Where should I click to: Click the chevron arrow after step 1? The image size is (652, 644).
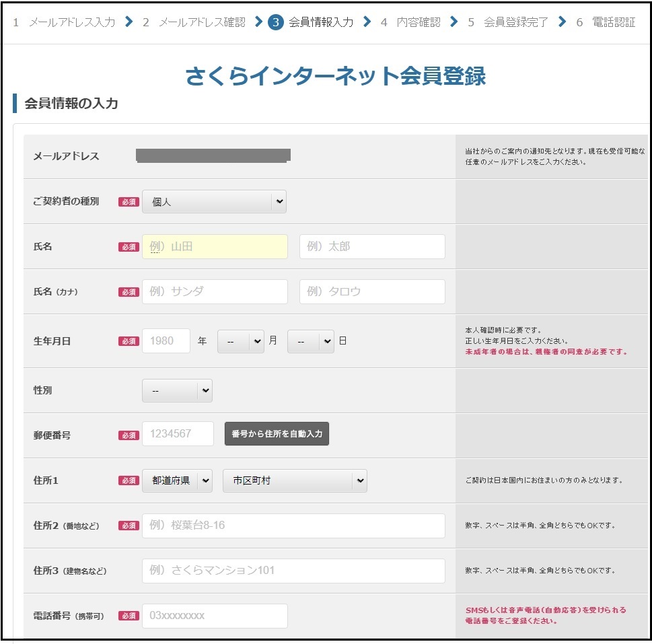[129, 22]
